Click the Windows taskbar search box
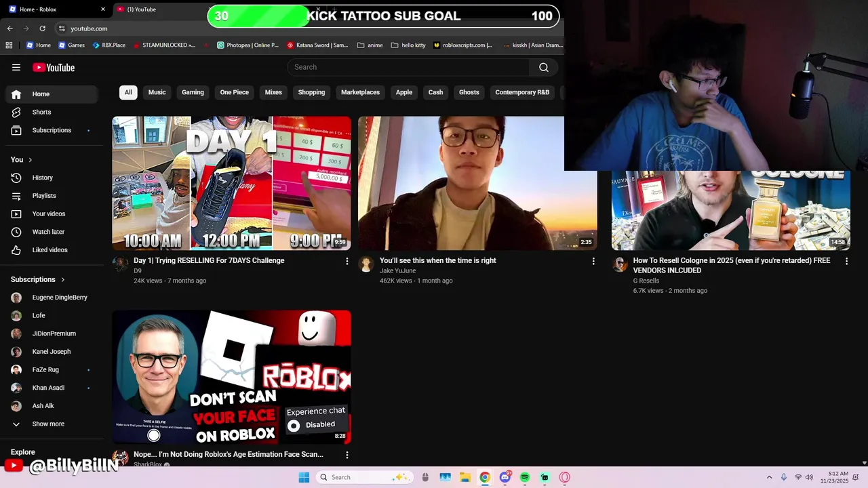This screenshot has width=868, height=488. click(365, 477)
